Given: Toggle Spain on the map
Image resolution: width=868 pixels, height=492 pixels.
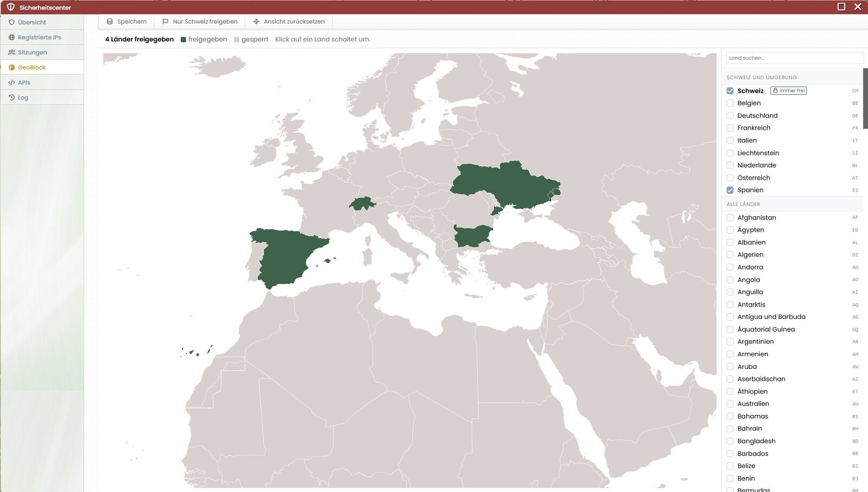Looking at the screenshot, I should [285, 259].
